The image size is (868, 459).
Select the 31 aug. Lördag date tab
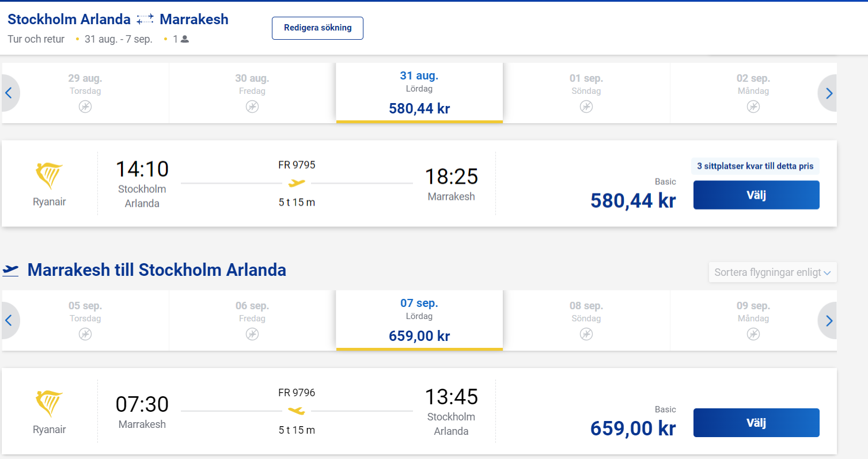(x=419, y=93)
